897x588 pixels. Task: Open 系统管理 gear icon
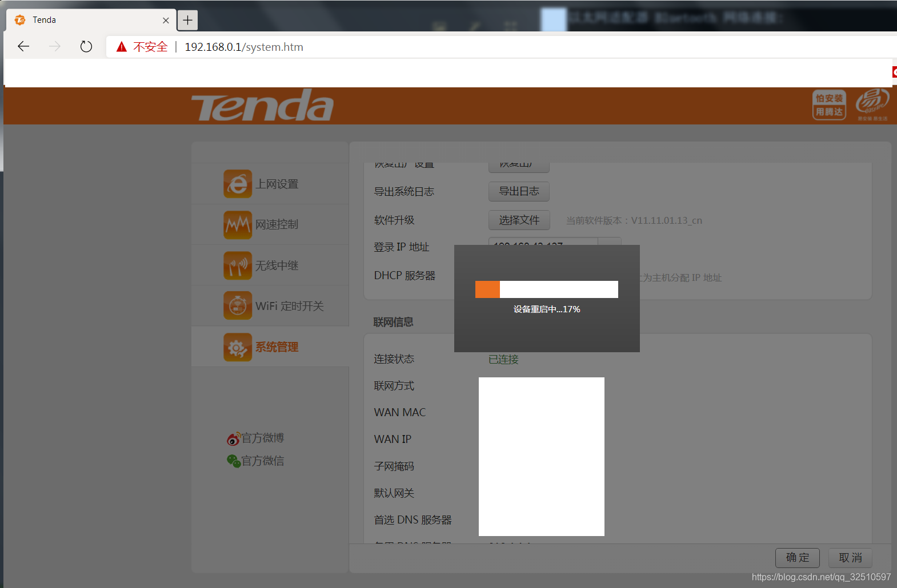tap(238, 347)
